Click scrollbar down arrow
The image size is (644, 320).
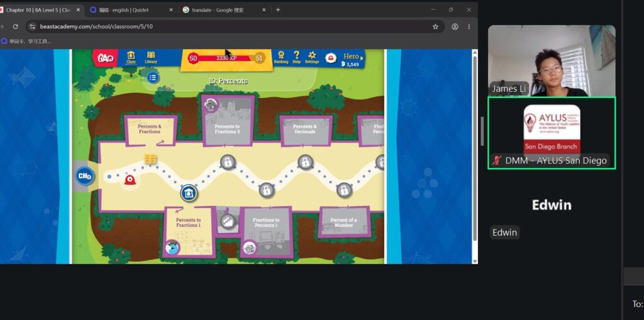475,262
